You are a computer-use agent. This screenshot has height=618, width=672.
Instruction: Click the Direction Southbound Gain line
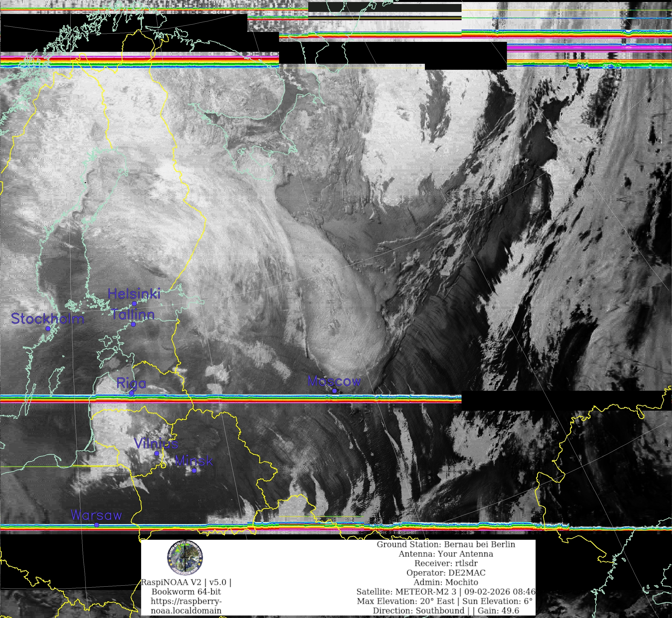[446, 610]
